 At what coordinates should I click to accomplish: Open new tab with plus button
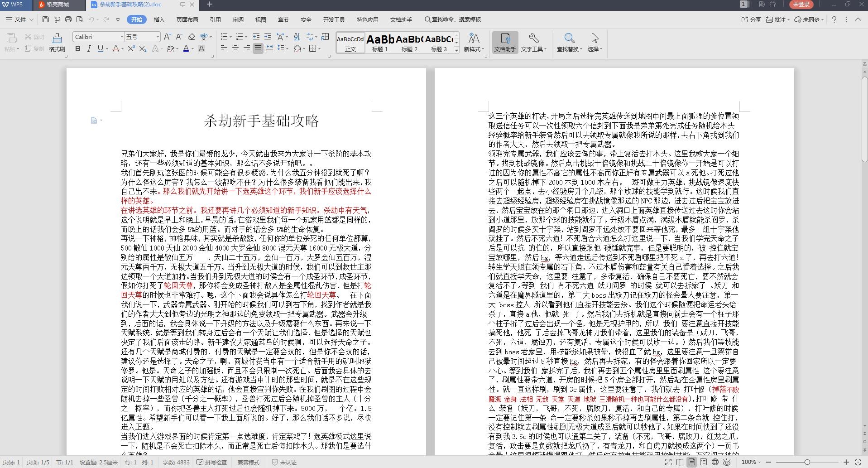(x=209, y=5)
